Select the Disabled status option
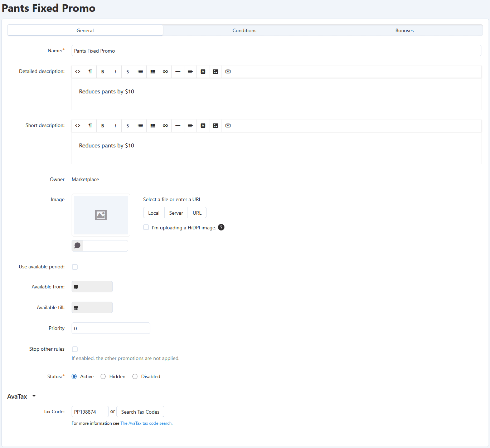This screenshot has width=490, height=448. pos(135,376)
